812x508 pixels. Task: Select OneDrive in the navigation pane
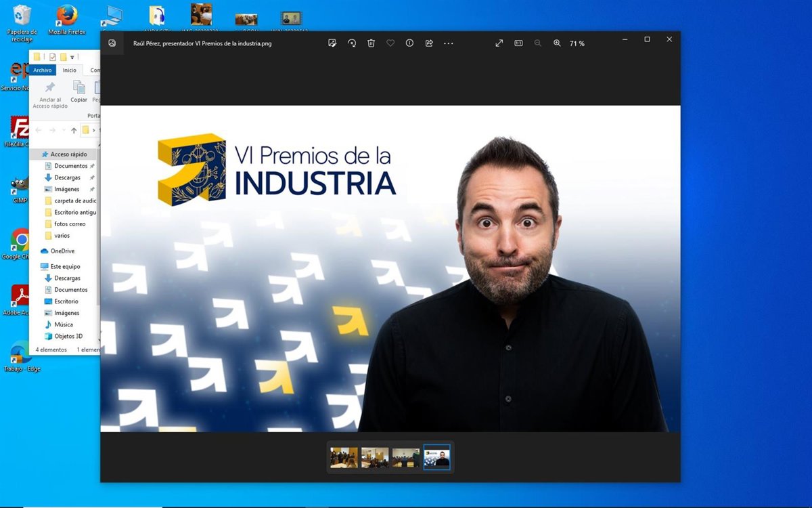coord(62,251)
